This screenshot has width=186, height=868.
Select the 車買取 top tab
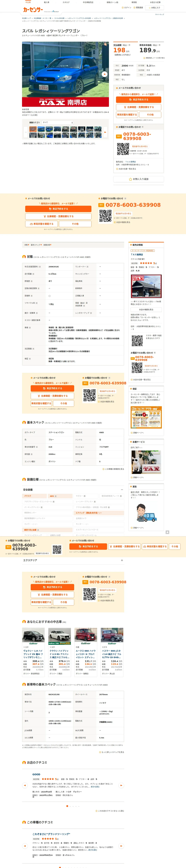pyautogui.click(x=134, y=2)
